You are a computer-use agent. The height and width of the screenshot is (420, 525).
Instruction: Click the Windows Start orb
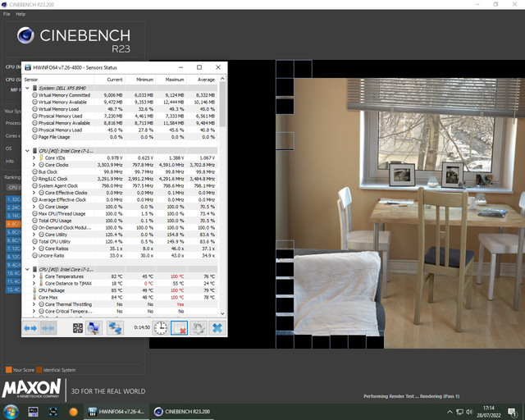pos(11,412)
